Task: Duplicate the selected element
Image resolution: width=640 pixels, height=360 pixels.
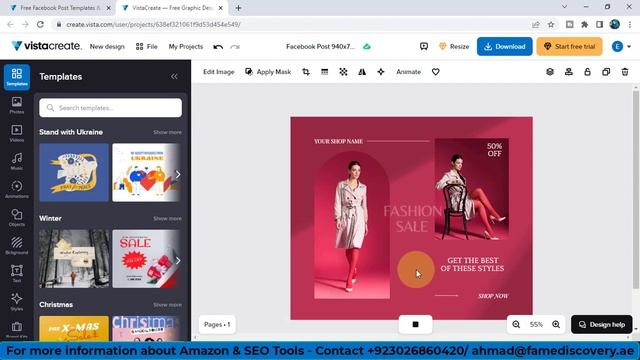Action: 606,72
